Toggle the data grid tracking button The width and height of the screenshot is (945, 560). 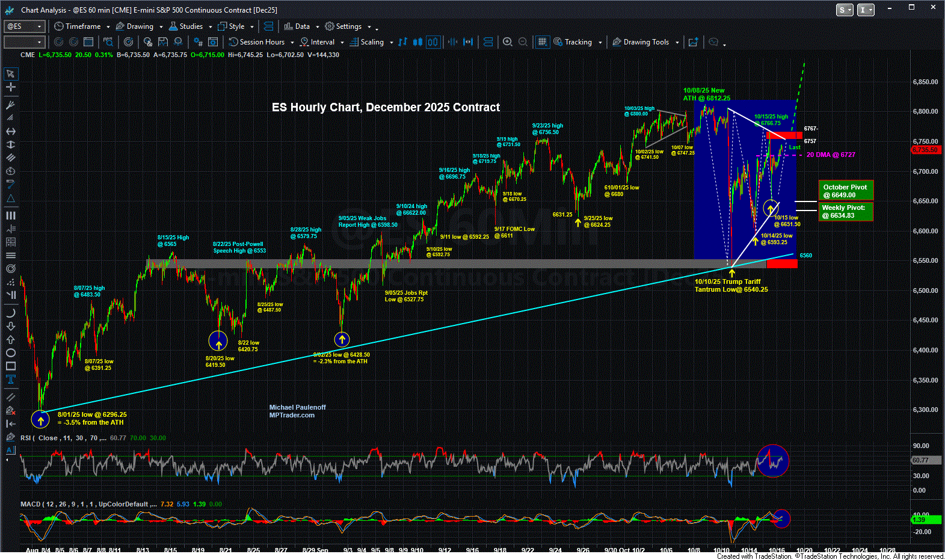point(543,42)
